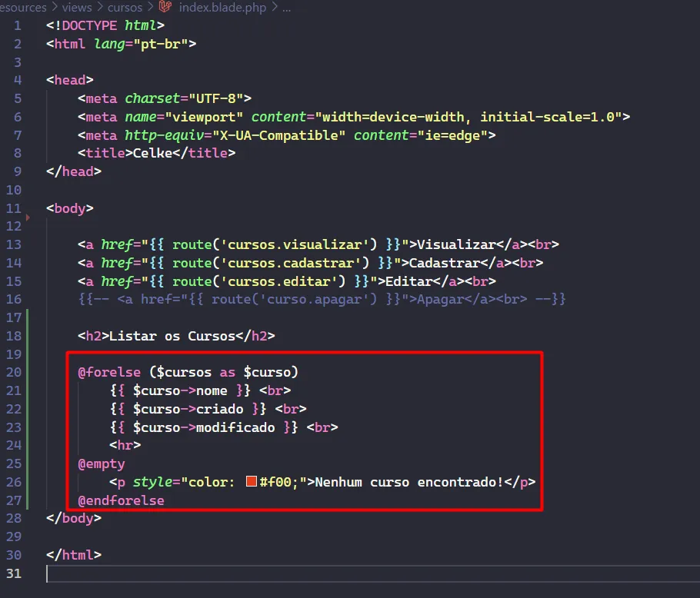This screenshot has height=598, width=700.
Task: Select the 'esources' breadcrumb item
Action: [x=23, y=8]
